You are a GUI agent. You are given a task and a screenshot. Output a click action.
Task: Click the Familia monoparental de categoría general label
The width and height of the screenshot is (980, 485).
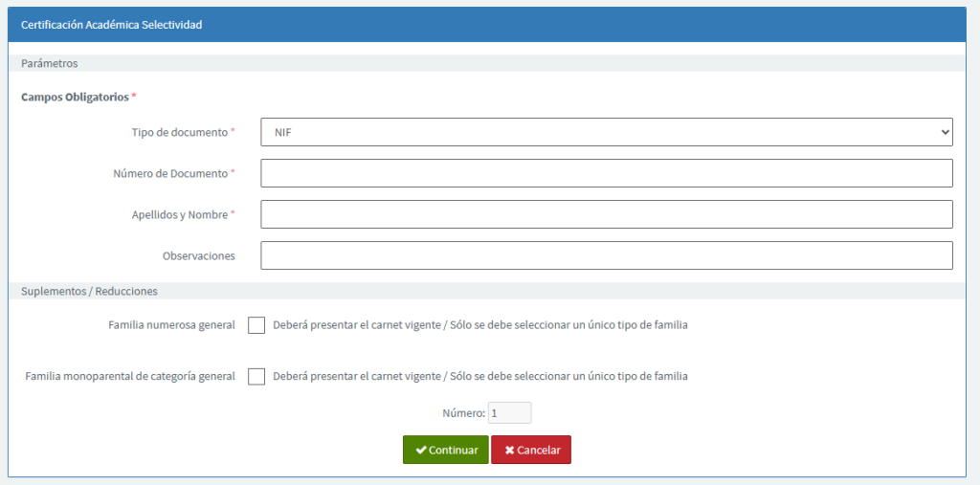(x=130, y=376)
